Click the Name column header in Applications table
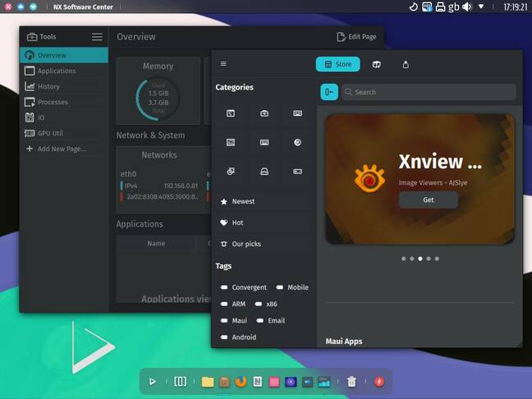The height and width of the screenshot is (399, 532). [156, 243]
